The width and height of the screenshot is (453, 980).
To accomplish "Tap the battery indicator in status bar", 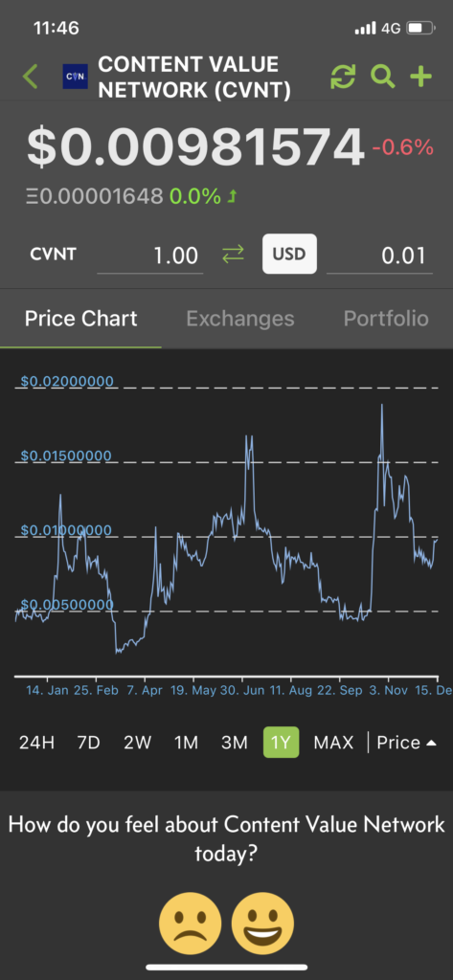I will point(420,28).
